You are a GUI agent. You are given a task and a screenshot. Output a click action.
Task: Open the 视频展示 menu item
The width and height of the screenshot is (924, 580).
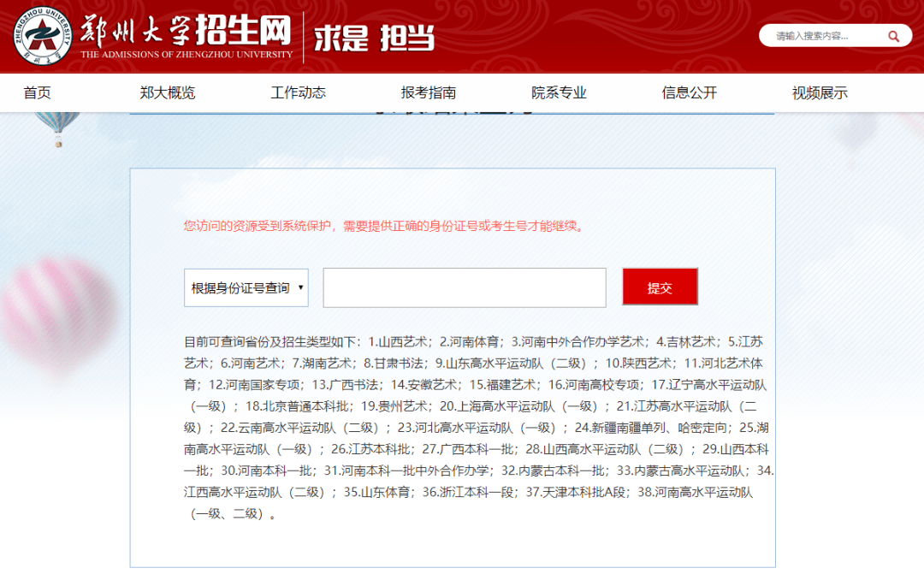820,92
